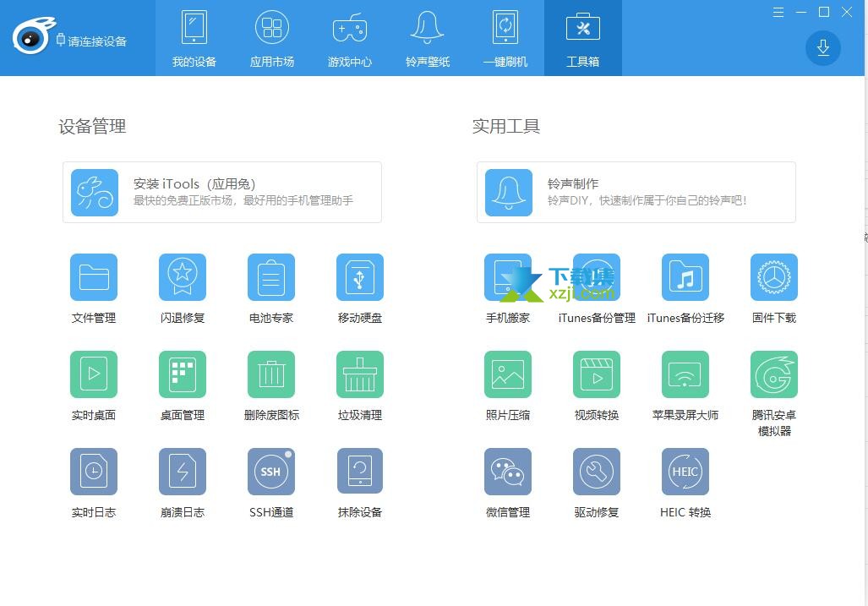Run the 垃圾清理 junk cleaner
Viewport: 868px width, 606px height.
[x=360, y=374]
